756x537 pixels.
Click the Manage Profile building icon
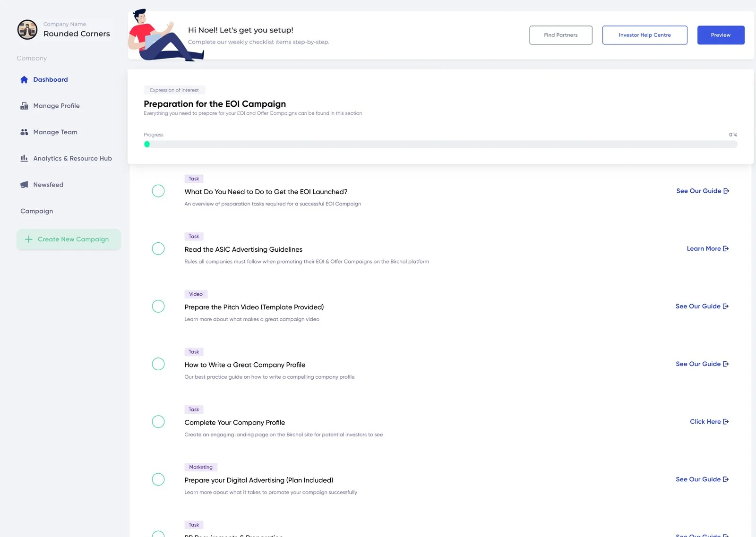(x=24, y=106)
